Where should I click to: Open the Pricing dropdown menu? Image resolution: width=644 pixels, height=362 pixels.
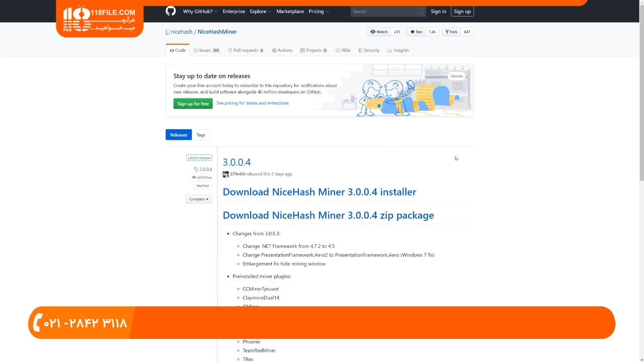(318, 11)
